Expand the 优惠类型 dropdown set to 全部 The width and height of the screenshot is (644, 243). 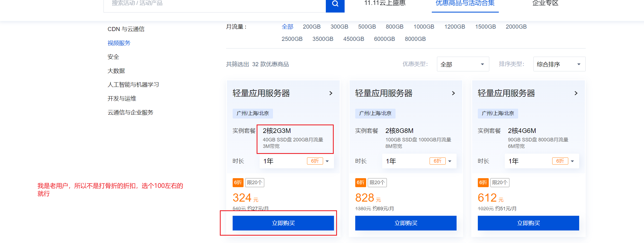tap(463, 64)
